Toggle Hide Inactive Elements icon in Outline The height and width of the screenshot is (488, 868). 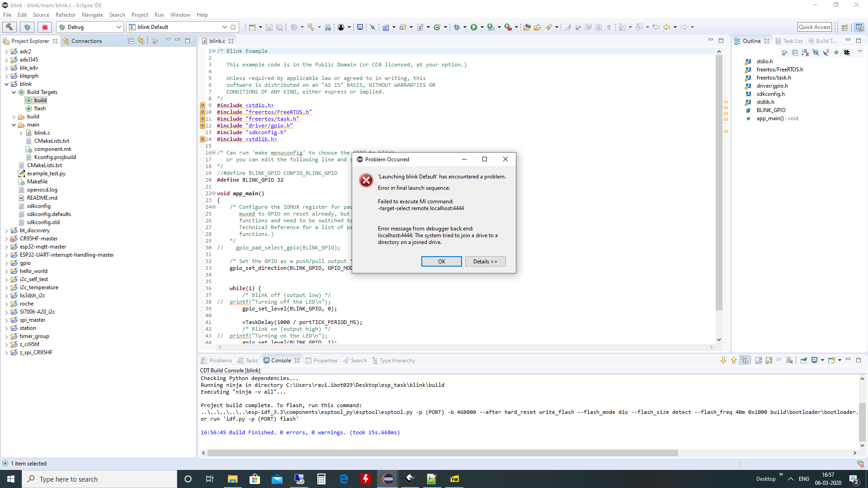coord(847,53)
